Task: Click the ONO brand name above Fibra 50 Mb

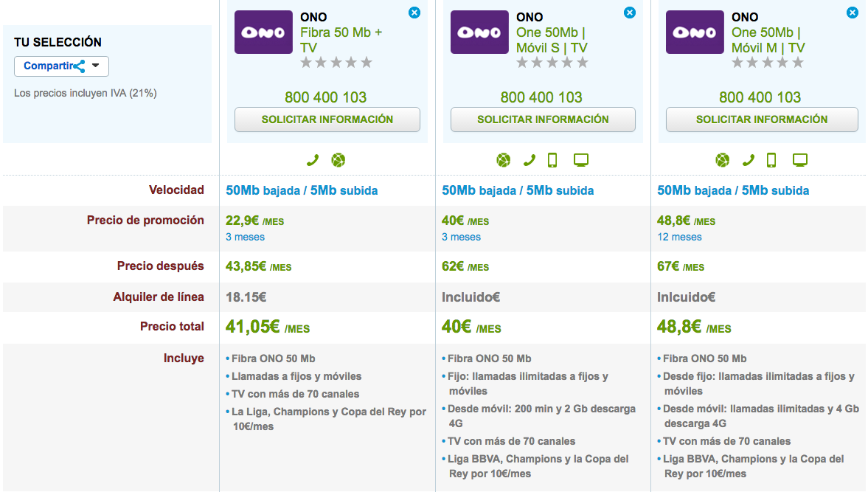Action: (x=313, y=17)
